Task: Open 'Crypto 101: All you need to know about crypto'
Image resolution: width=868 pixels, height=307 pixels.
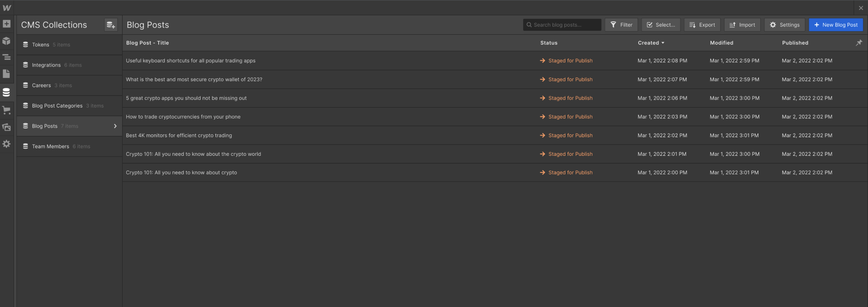Action: click(x=181, y=173)
